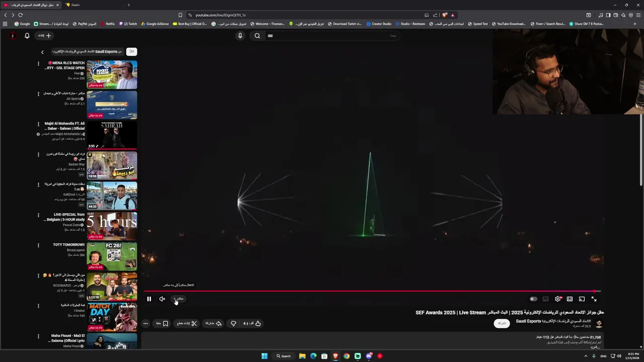Focus the YouTube search field

[332, 36]
